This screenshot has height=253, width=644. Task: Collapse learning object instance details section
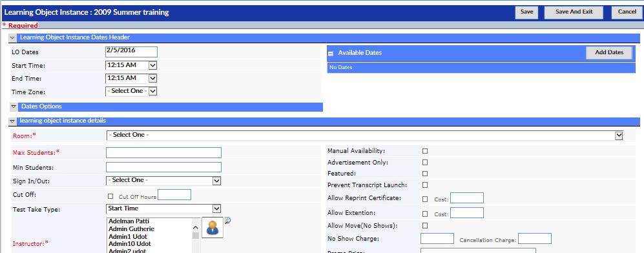click(13, 121)
